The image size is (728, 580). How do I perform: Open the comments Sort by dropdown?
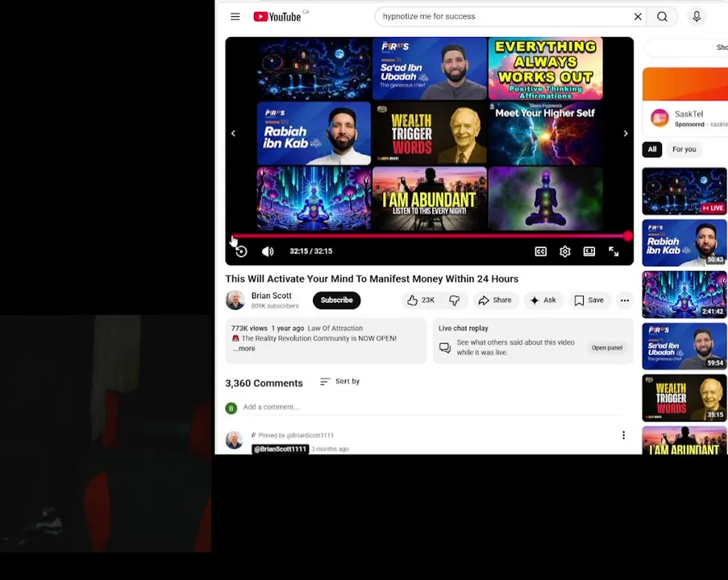340,381
